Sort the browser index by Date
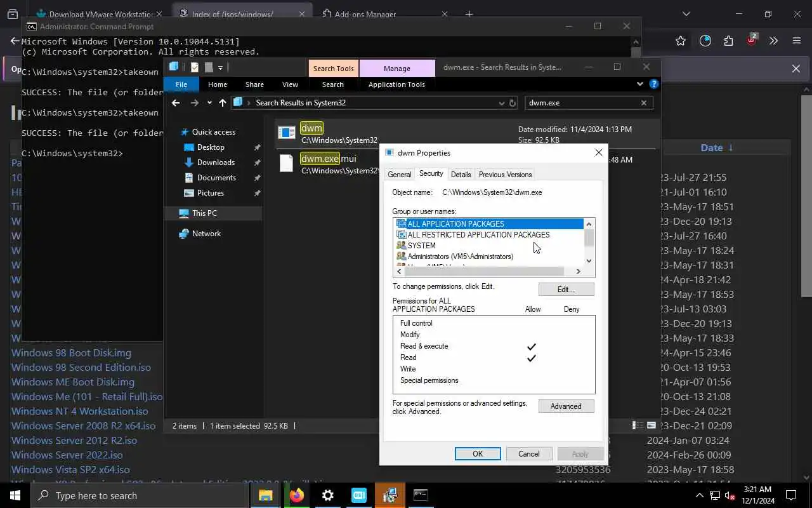Viewport: 812px width, 508px height. coord(711,147)
